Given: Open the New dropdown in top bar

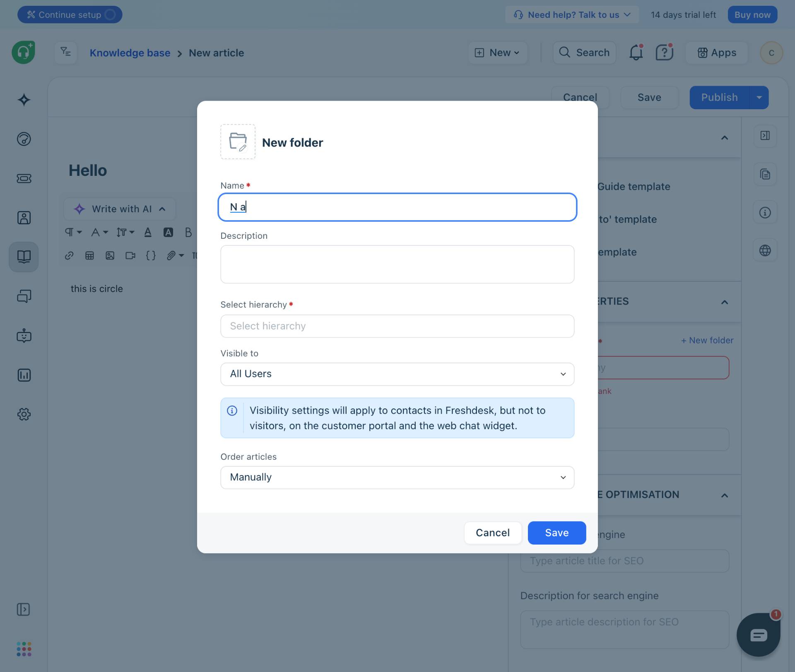Looking at the screenshot, I should pos(498,53).
